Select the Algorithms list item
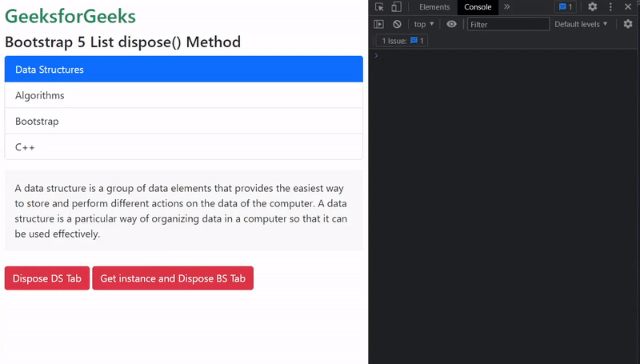This screenshot has width=640, height=364. 183,95
